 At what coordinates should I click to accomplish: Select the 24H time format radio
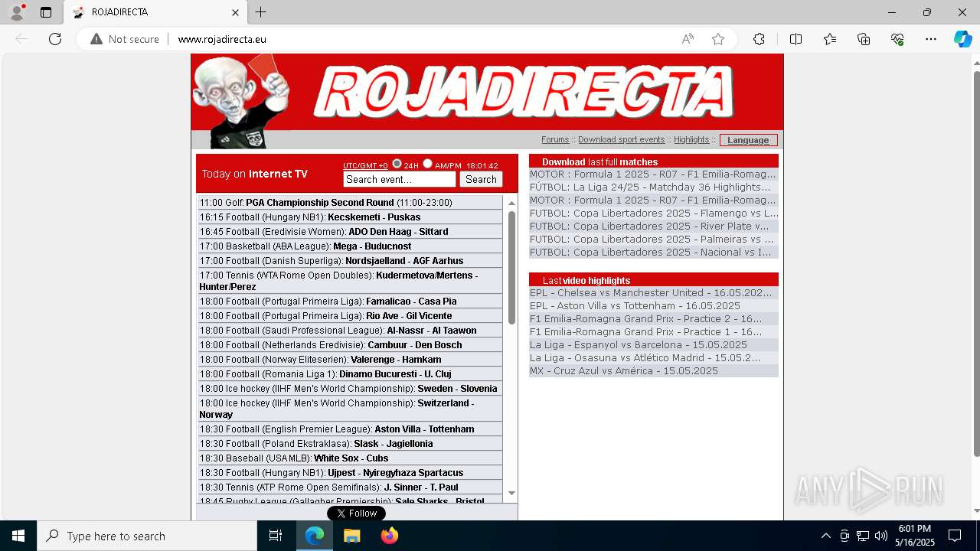[x=397, y=164]
